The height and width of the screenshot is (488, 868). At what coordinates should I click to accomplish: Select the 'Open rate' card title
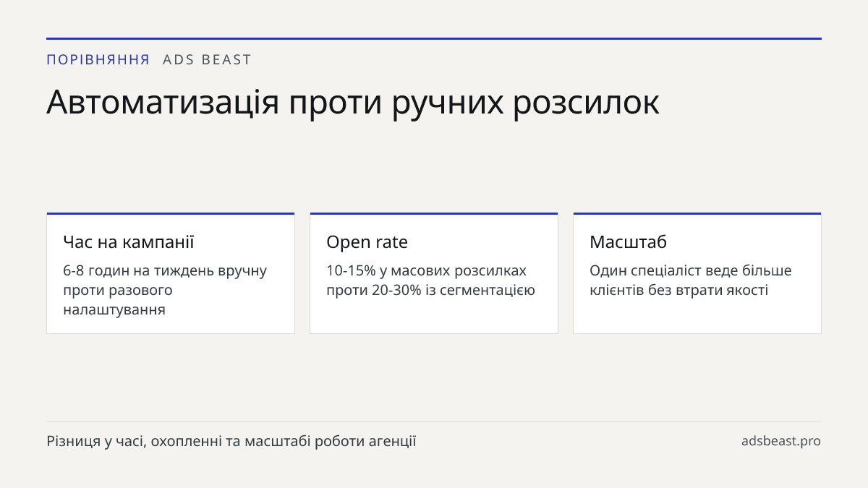click(x=367, y=242)
